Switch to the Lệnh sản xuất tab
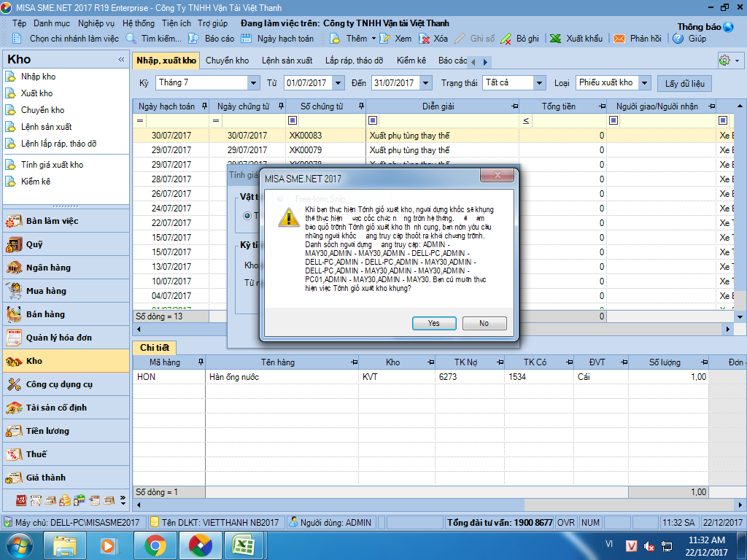This screenshot has width=747, height=560. pos(287,61)
